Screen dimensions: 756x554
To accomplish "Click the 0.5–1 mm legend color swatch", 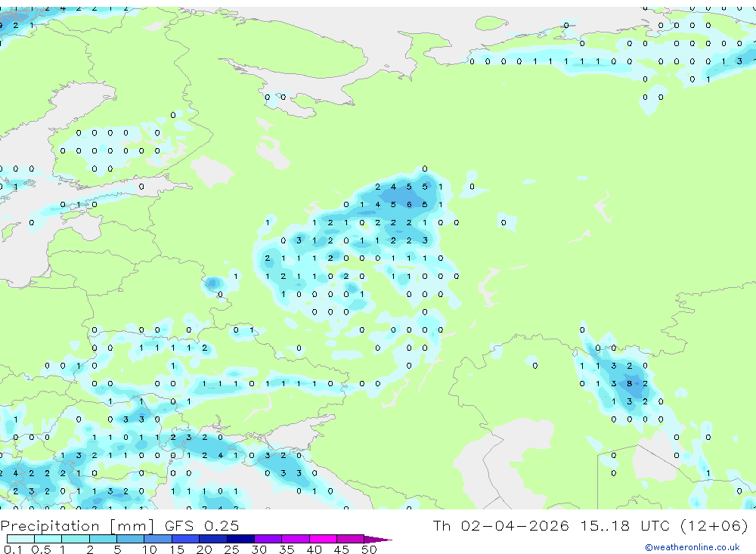I will 48,539.
